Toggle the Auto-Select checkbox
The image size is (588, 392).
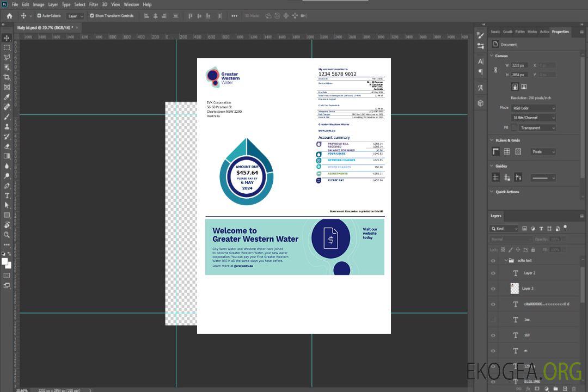tap(39, 16)
